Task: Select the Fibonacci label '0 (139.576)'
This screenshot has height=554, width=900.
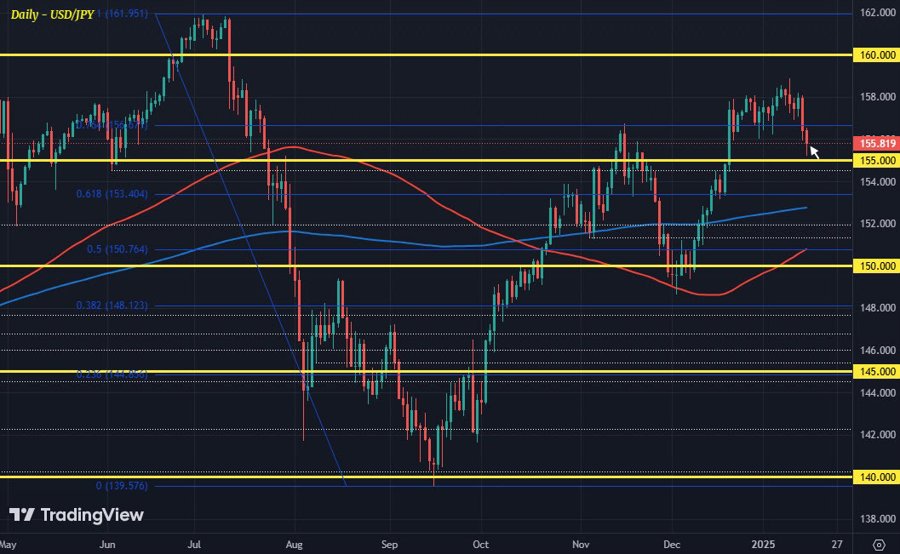Action: click(x=122, y=486)
